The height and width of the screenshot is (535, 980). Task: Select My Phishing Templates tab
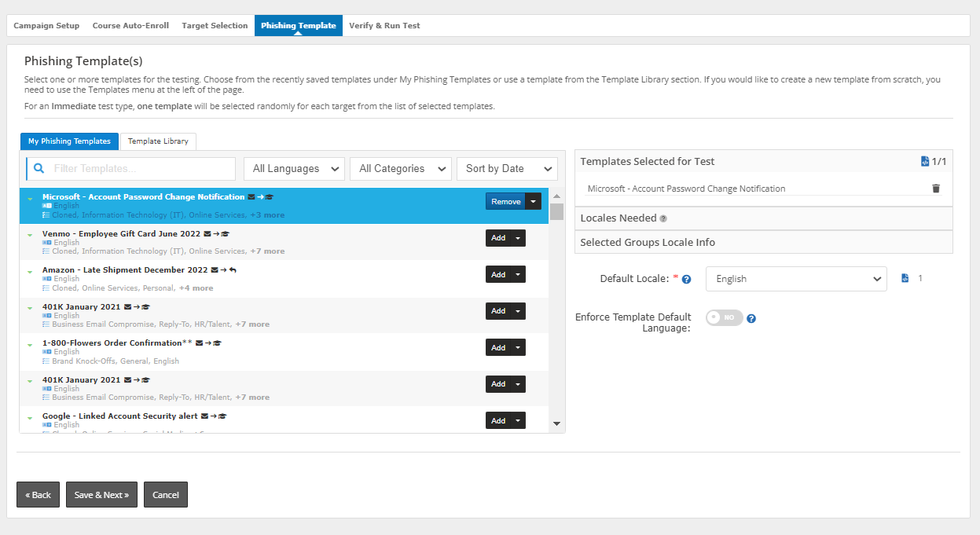(x=69, y=141)
